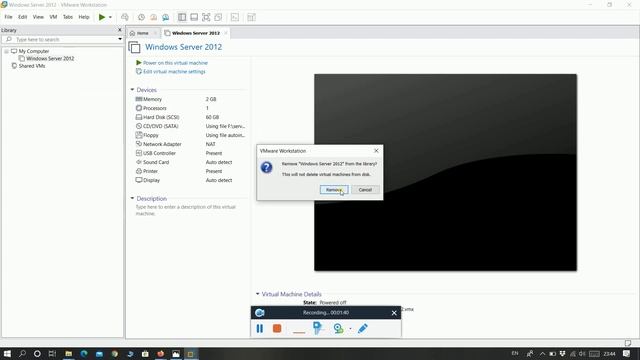Collapse the Devices section
This screenshot has width=640, height=360.
[x=132, y=90]
